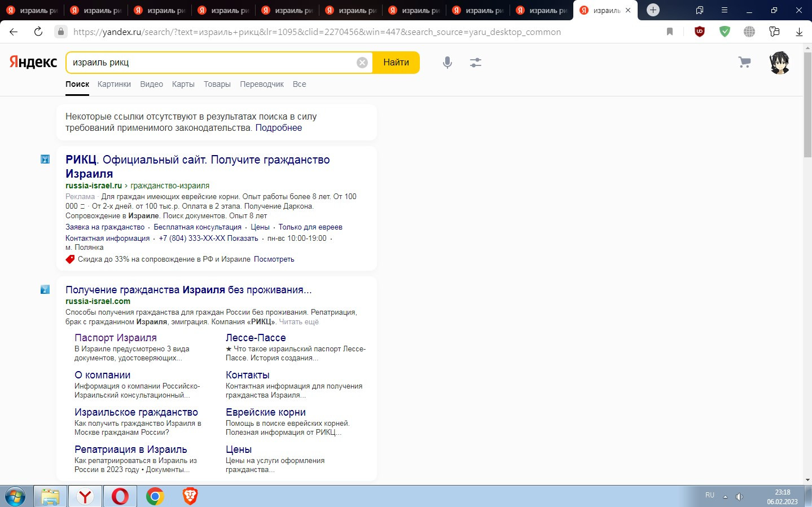Open Получение гражданства Израиля без проживания result
The image size is (812, 507).
188,290
